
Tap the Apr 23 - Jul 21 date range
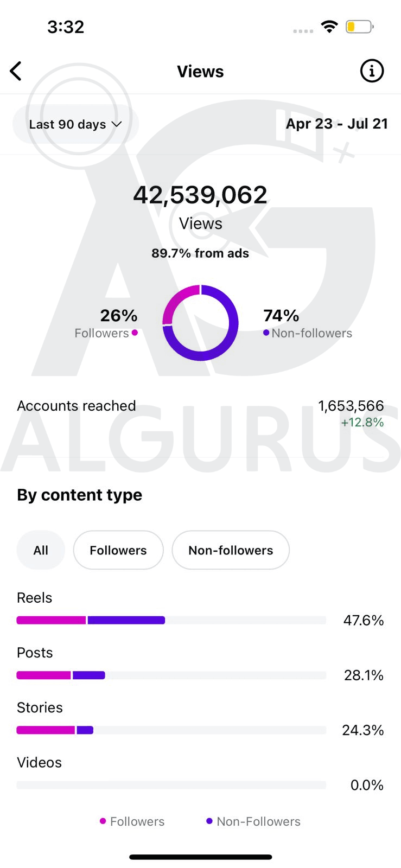coord(336,124)
